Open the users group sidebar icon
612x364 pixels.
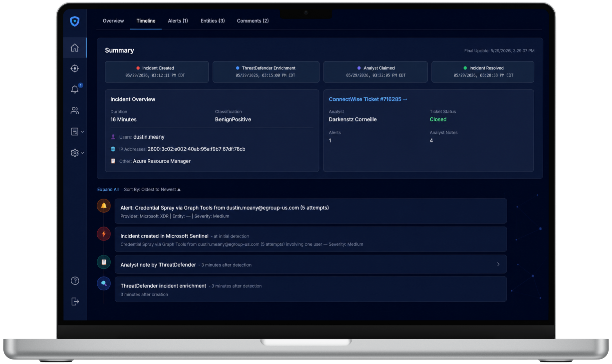[75, 111]
